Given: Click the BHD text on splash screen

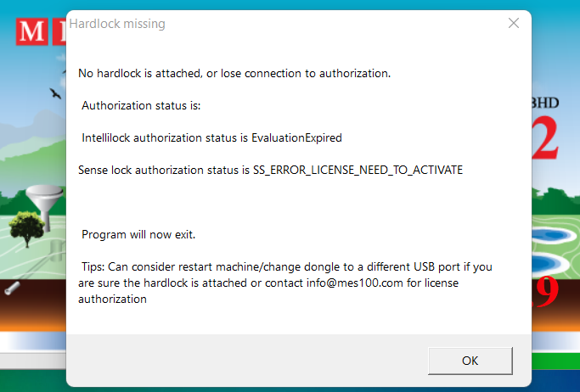Looking at the screenshot, I should coord(545,103).
